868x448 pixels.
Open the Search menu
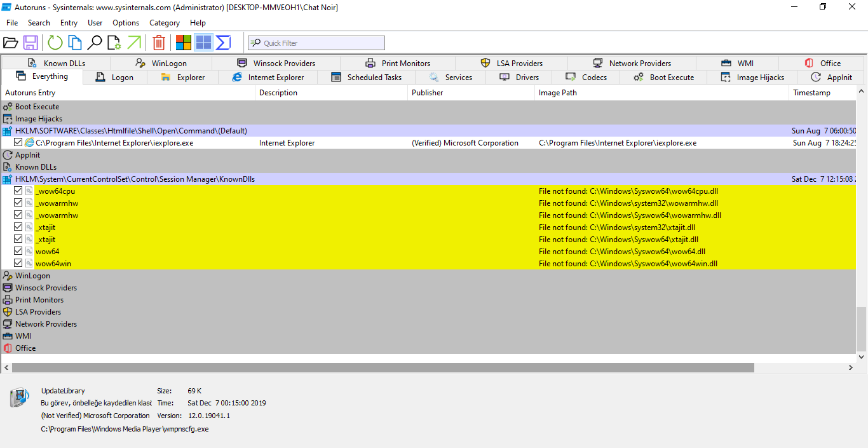click(39, 23)
